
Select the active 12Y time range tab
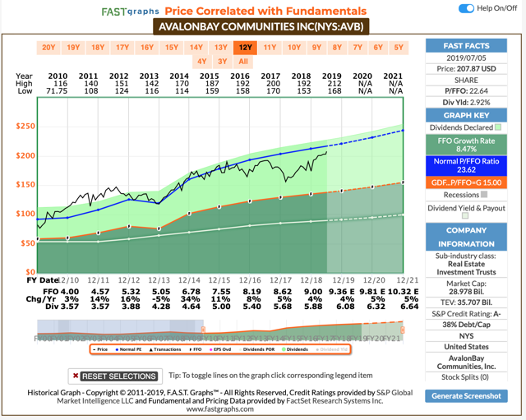click(x=245, y=48)
